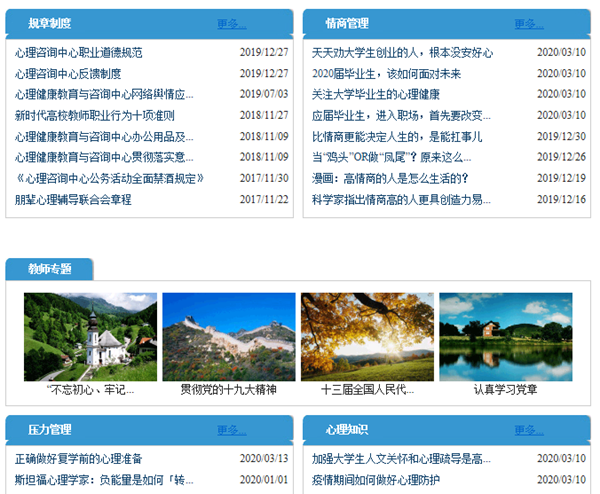The image size is (600, 494).
Task: Click the autumn tree sunlight thumbnail
Action: point(367,336)
